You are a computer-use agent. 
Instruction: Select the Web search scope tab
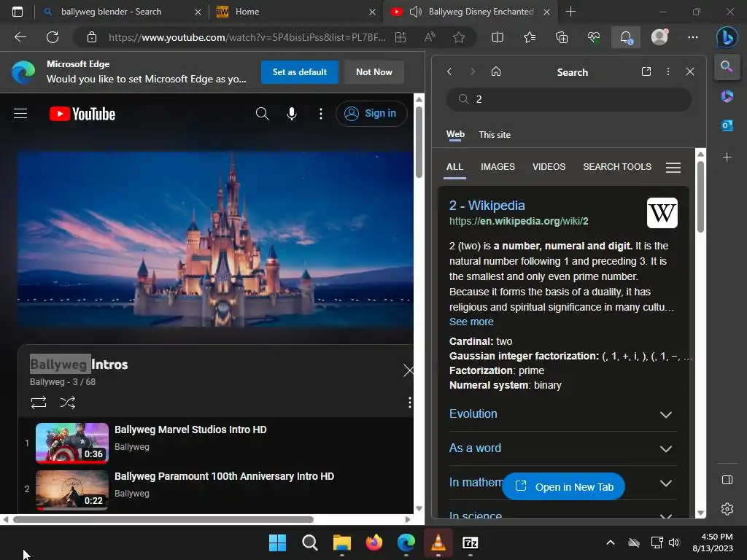(455, 134)
